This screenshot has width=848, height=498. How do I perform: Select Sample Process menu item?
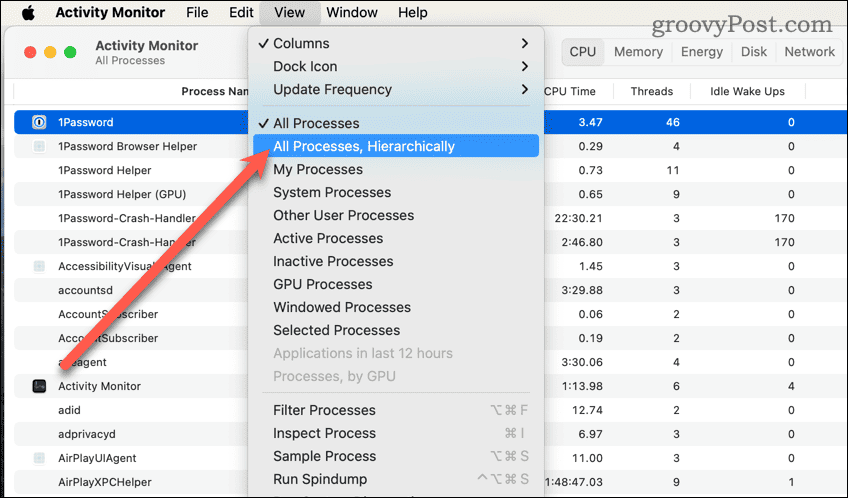click(x=396, y=456)
